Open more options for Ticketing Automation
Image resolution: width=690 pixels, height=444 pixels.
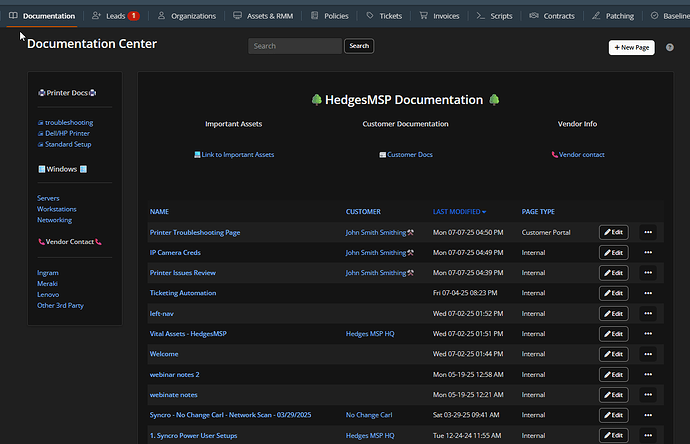pyautogui.click(x=648, y=293)
